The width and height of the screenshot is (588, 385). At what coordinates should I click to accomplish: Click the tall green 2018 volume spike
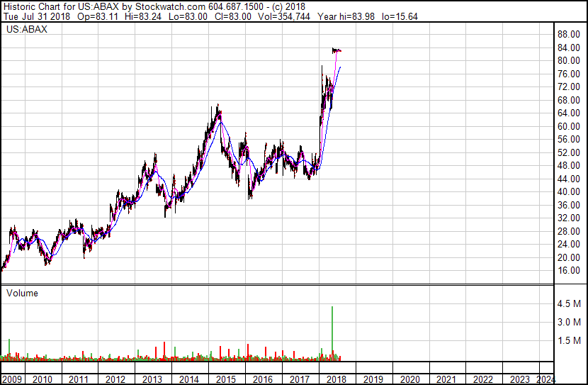332,333
